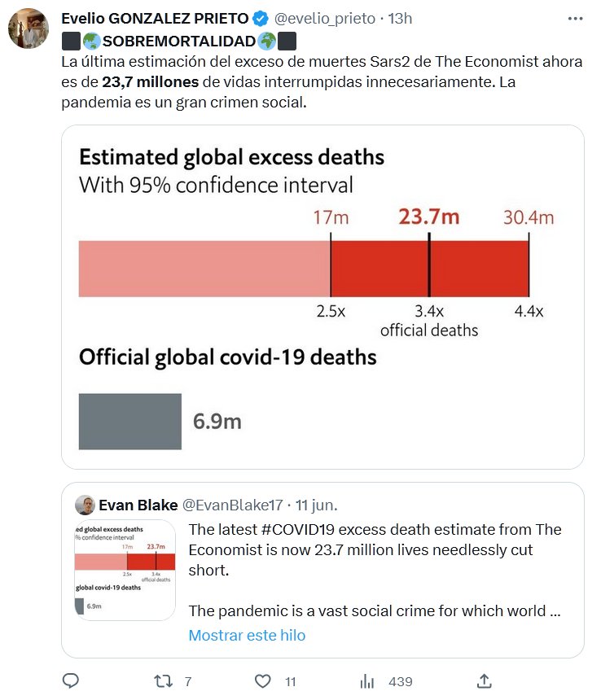Like the tweet with the heart icon
This screenshot has width=601, height=700.
pyautogui.click(x=262, y=680)
